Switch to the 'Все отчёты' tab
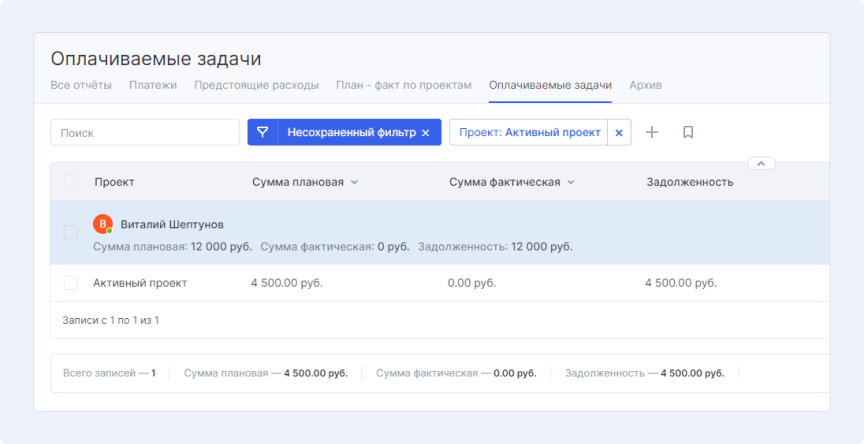The height and width of the screenshot is (444, 864). (x=81, y=85)
